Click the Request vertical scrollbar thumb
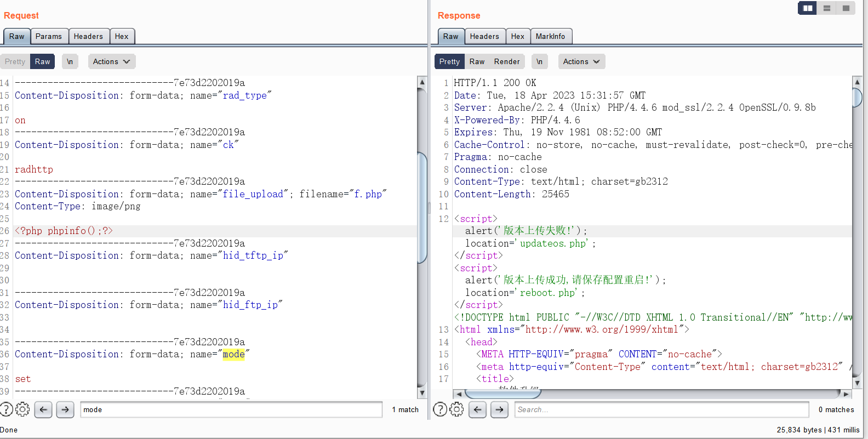 pyautogui.click(x=422, y=208)
